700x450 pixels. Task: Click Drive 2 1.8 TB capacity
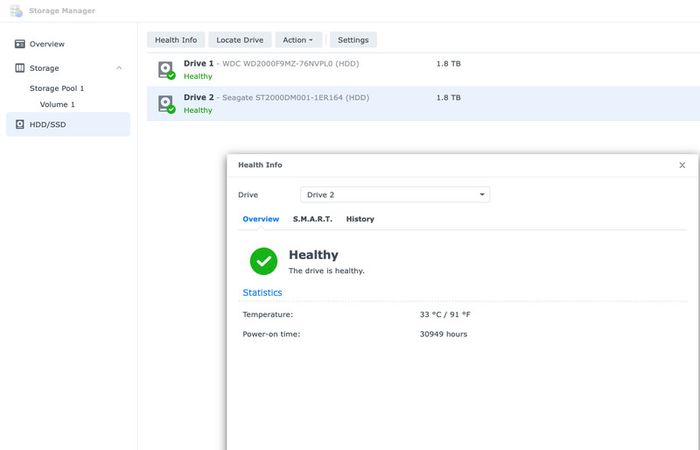(448, 97)
